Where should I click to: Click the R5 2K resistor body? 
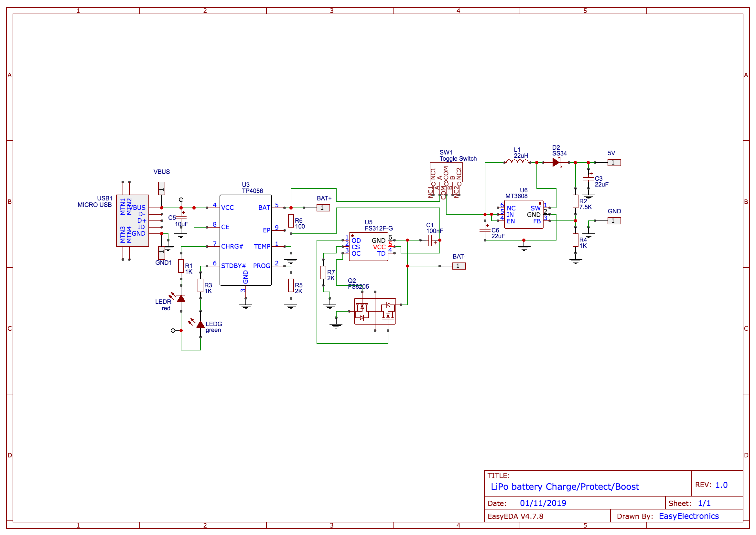[291, 285]
